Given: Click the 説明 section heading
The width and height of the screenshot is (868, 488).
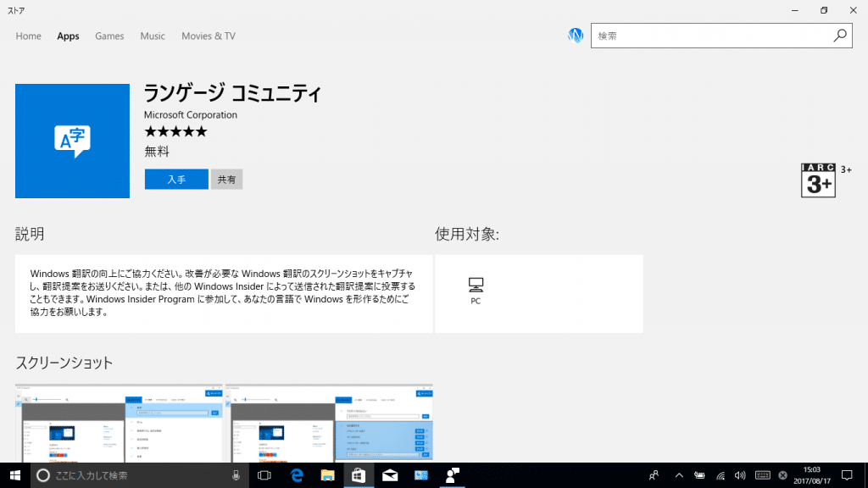Looking at the screenshot, I should click(30, 234).
